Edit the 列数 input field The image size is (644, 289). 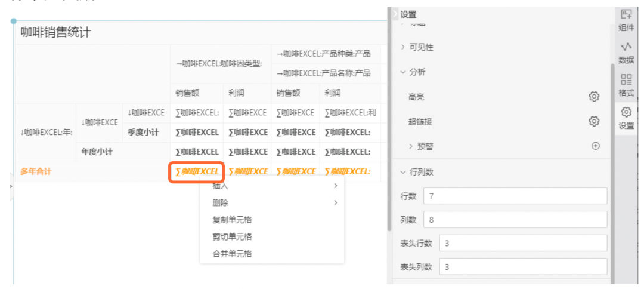coord(515,220)
